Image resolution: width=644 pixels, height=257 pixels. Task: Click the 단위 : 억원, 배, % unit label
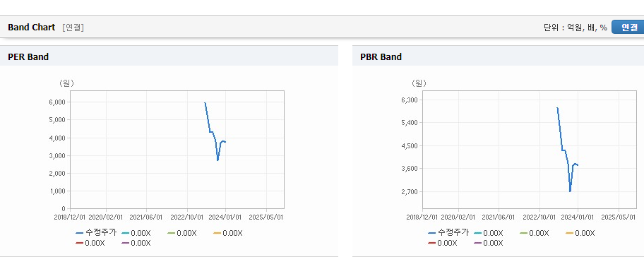click(x=575, y=28)
